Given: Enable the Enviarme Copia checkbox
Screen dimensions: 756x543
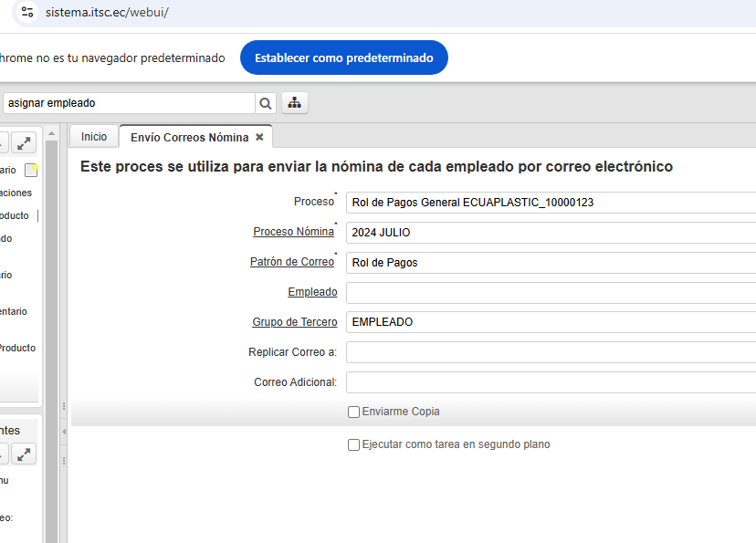Looking at the screenshot, I should (353, 412).
